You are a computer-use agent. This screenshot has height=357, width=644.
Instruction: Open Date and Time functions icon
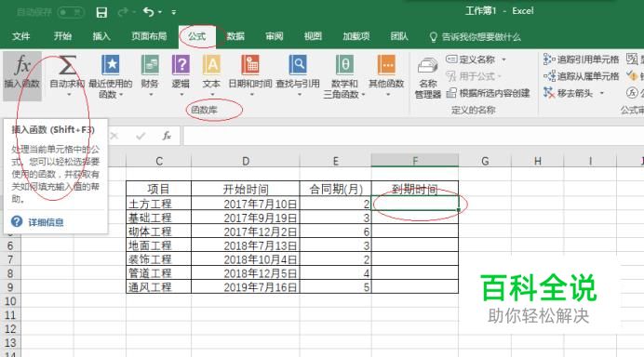250,66
